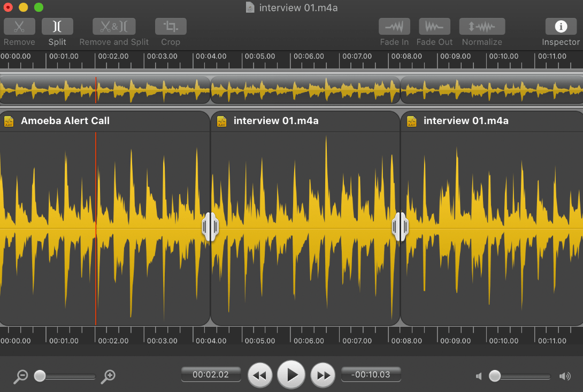Rewind with the backward button
The width and height of the screenshot is (583, 392).
coord(260,375)
